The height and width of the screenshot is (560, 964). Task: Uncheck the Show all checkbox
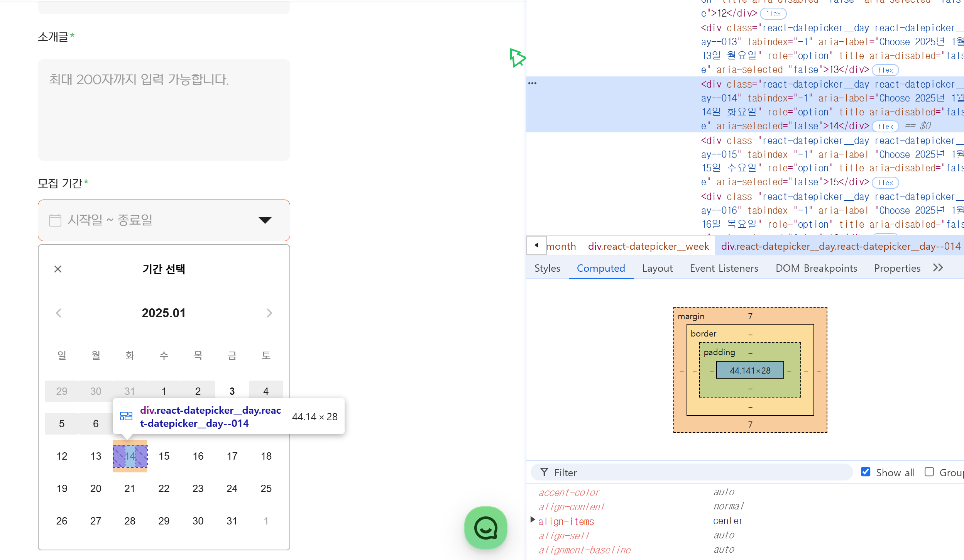[x=866, y=472]
